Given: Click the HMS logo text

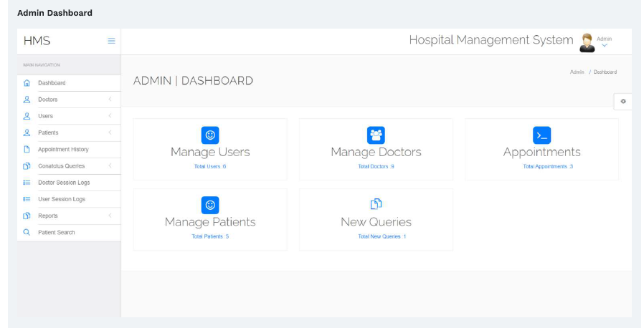Looking at the screenshot, I should (x=37, y=41).
